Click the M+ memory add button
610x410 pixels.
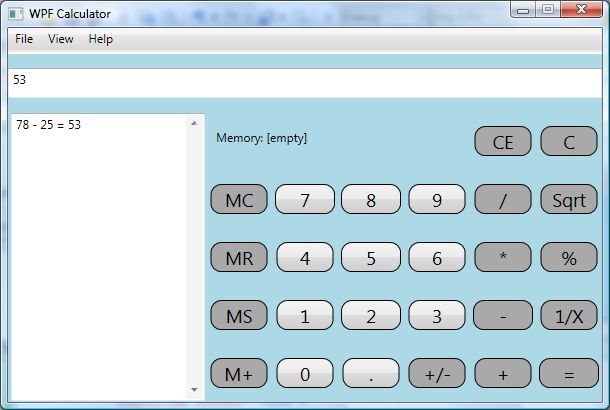pyautogui.click(x=239, y=373)
